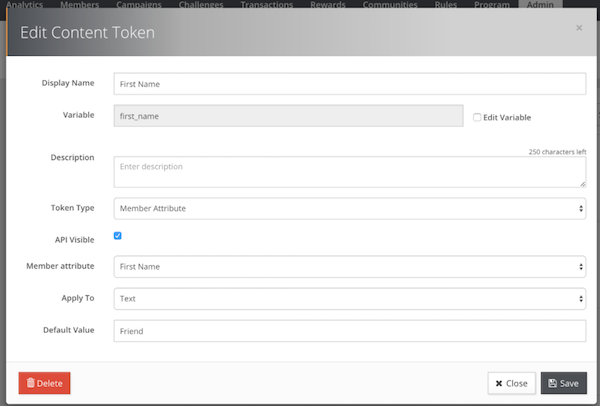Enable the Edit Variable checkbox
600x406 pixels.
click(x=477, y=116)
